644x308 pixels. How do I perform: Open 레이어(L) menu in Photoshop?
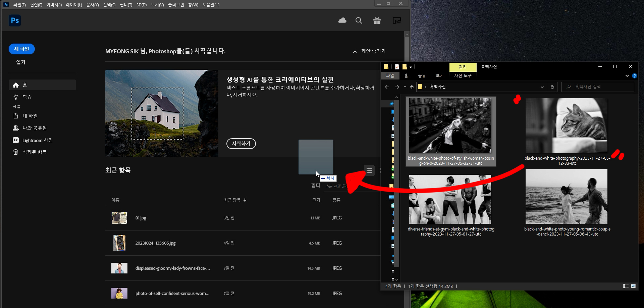(74, 5)
